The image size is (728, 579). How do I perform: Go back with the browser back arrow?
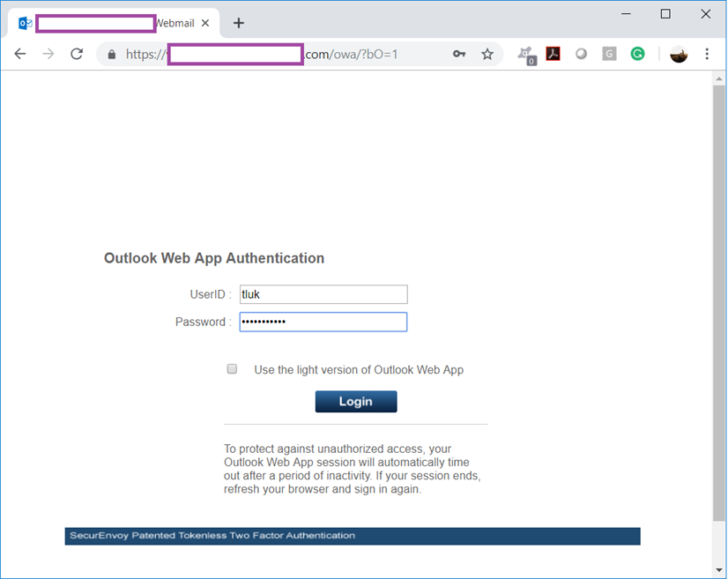click(20, 54)
